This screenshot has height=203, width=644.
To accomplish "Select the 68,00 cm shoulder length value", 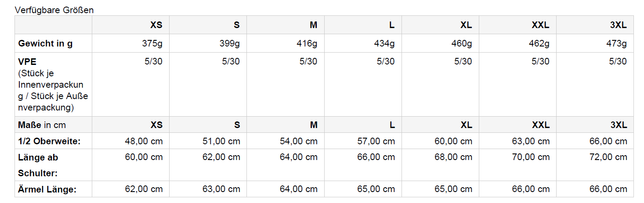I will [453, 157].
